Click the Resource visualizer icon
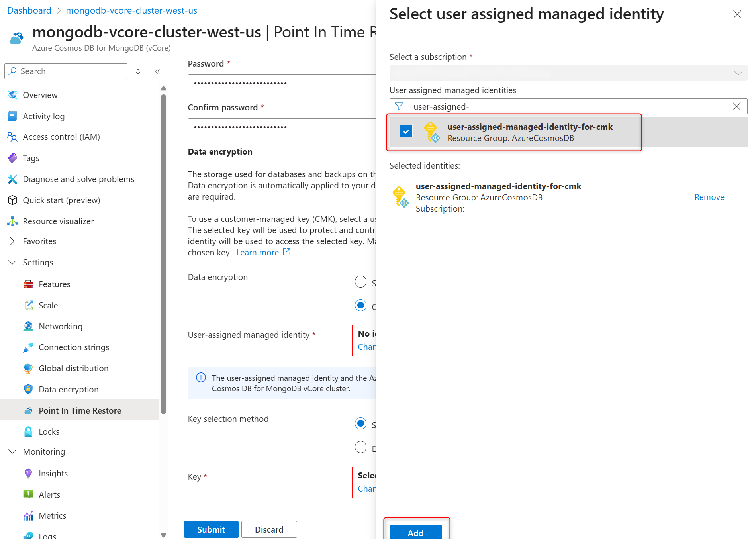Image resolution: width=756 pixels, height=539 pixels. [12, 221]
